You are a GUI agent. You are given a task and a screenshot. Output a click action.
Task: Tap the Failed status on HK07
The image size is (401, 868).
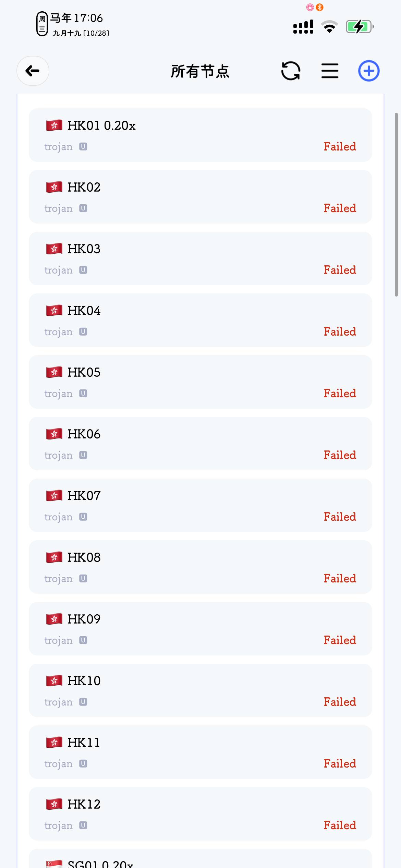coord(340,517)
